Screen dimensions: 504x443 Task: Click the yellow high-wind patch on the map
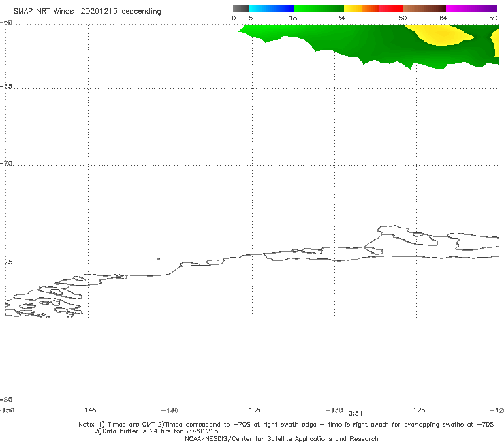(x=441, y=35)
